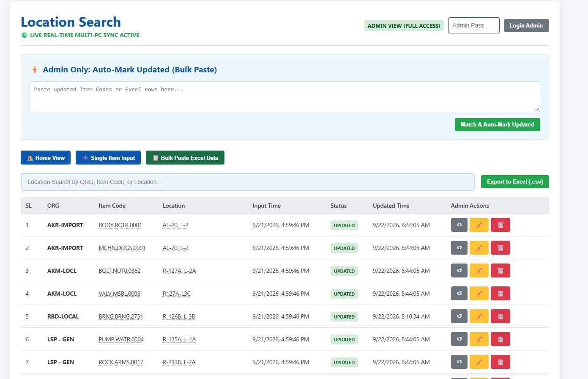Delete the BRNG.BRNG.2751 entry
588x379 pixels.
point(500,316)
